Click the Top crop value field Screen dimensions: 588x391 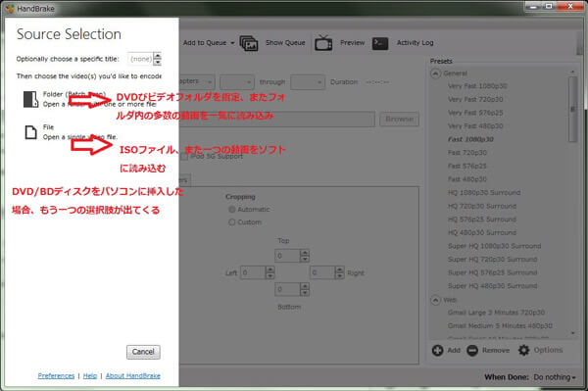click(287, 256)
